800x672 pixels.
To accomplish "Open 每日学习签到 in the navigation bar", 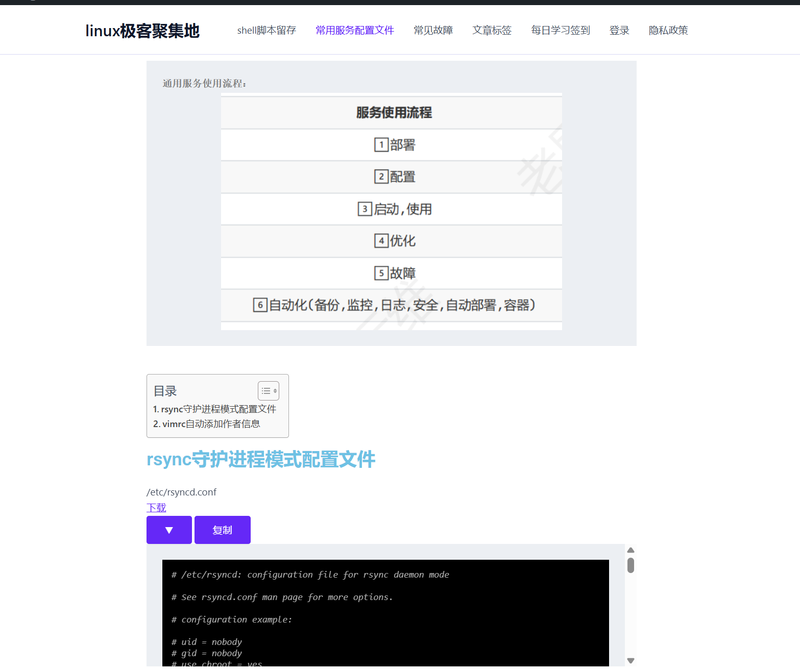I will [560, 31].
